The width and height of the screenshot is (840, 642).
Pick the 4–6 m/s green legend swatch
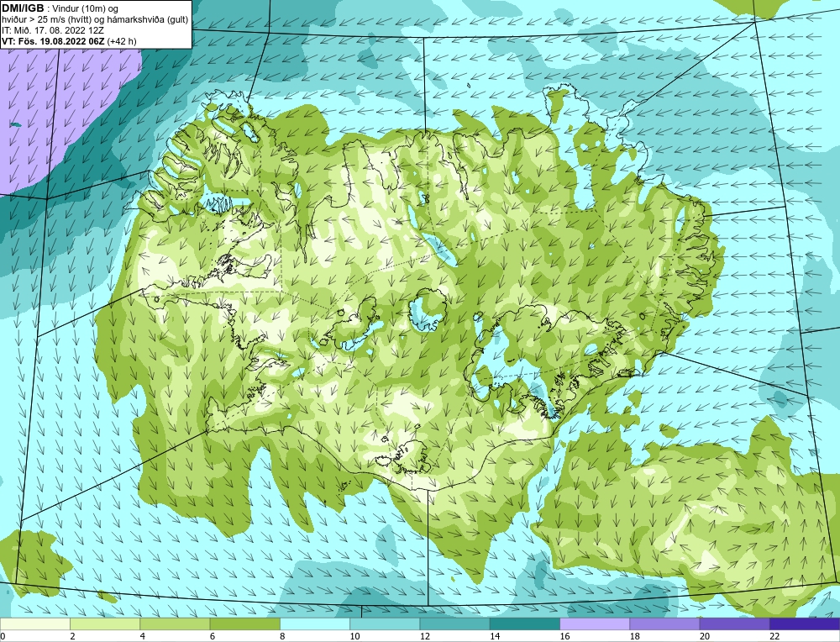tap(176, 624)
